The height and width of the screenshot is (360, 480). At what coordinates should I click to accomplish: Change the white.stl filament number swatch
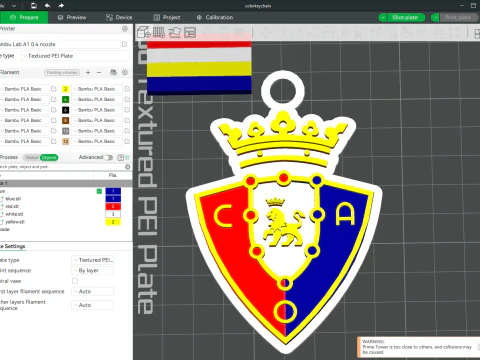tap(113, 214)
